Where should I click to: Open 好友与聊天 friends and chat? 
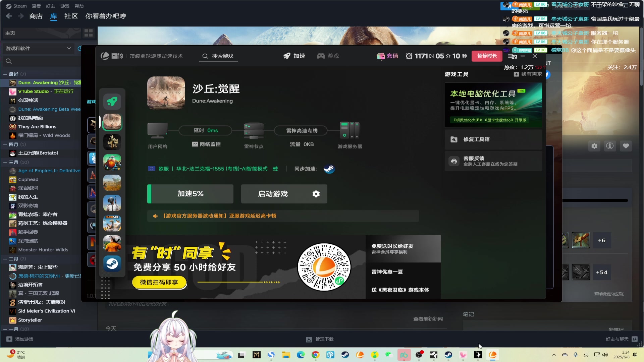[x=622, y=339]
